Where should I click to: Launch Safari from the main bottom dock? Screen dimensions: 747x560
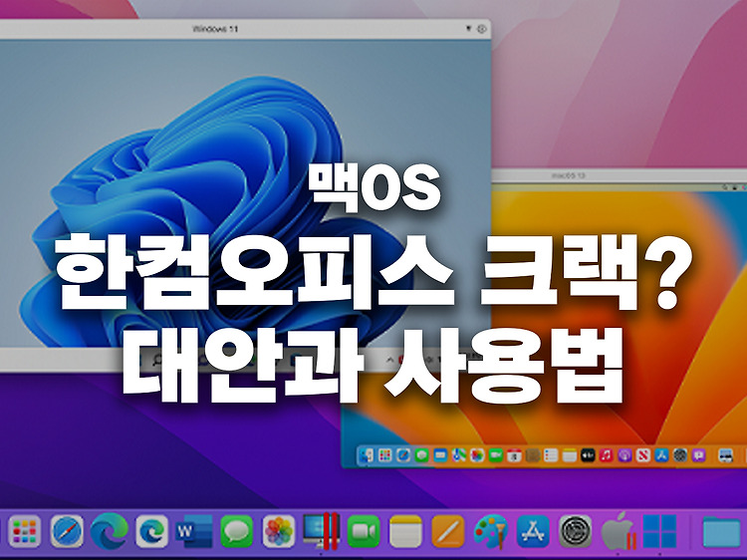[x=67, y=531]
